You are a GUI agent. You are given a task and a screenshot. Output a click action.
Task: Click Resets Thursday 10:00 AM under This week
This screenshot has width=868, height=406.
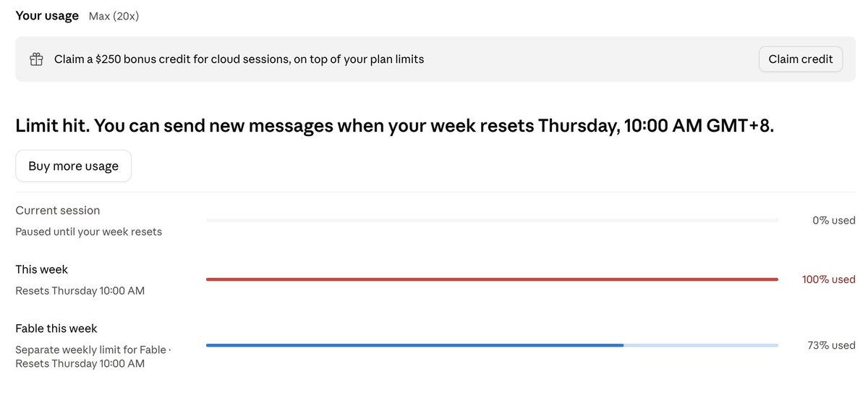point(80,291)
